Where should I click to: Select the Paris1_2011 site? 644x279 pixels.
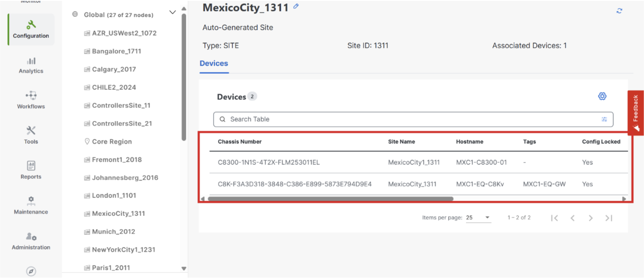(x=111, y=268)
